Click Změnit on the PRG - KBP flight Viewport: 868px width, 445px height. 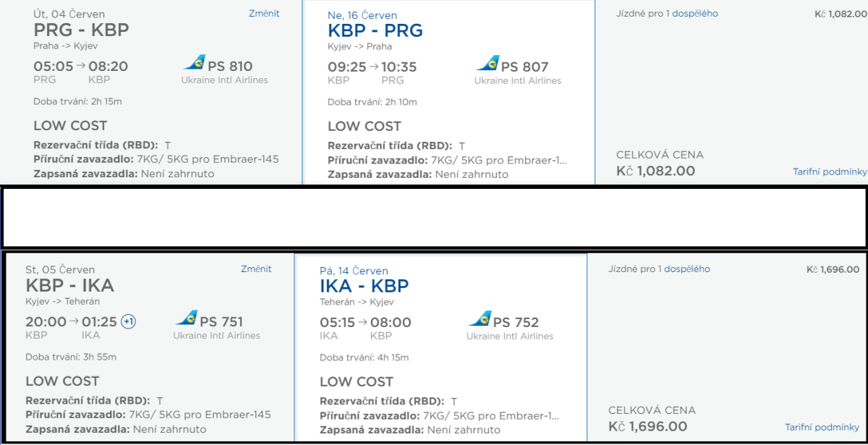263,13
